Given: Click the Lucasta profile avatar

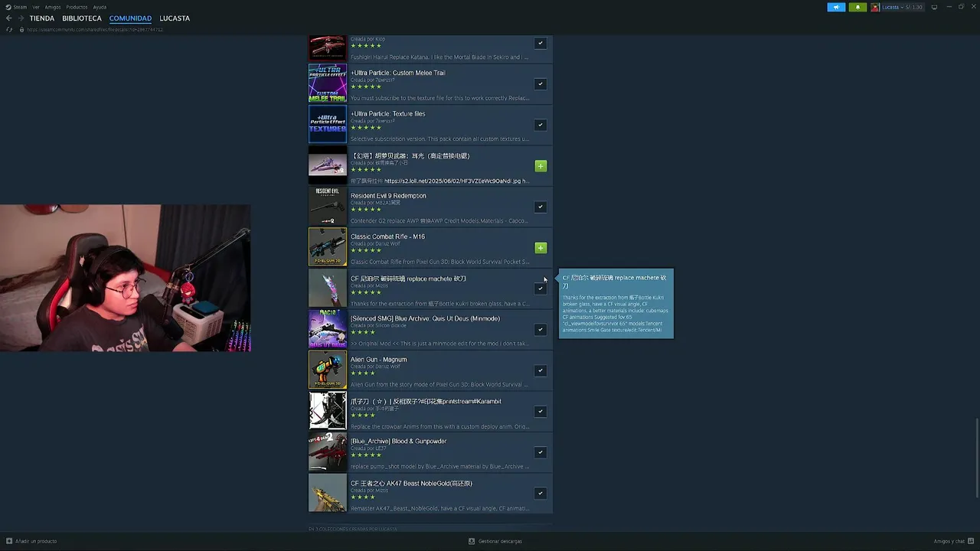Looking at the screenshot, I should click(x=875, y=7).
